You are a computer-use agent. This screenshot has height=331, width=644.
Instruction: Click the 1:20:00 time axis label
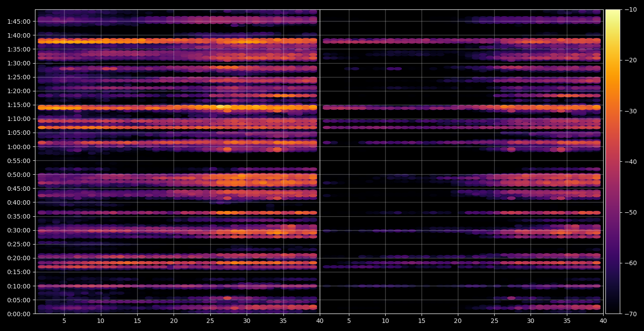point(19,91)
